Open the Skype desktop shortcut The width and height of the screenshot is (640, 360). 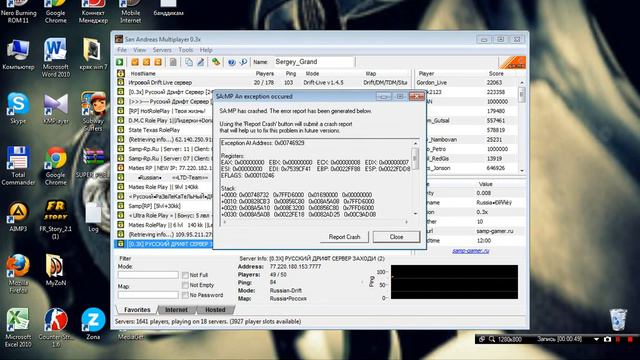pos(18,108)
